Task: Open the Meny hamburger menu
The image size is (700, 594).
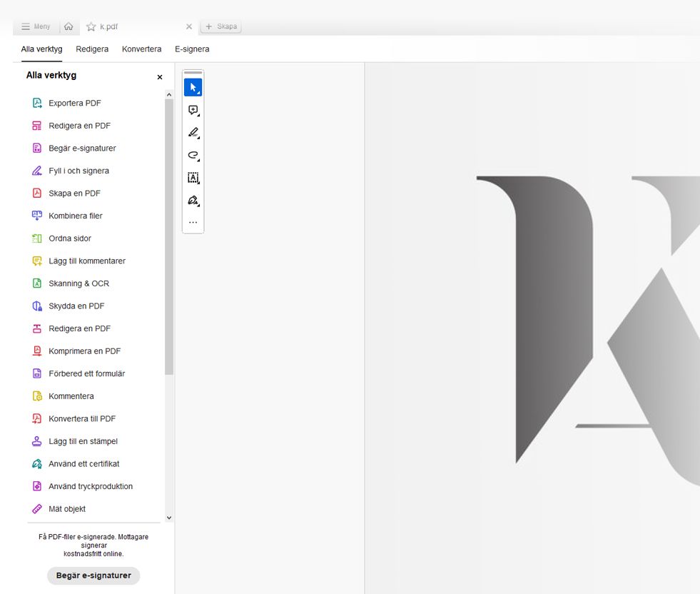Action: click(36, 26)
